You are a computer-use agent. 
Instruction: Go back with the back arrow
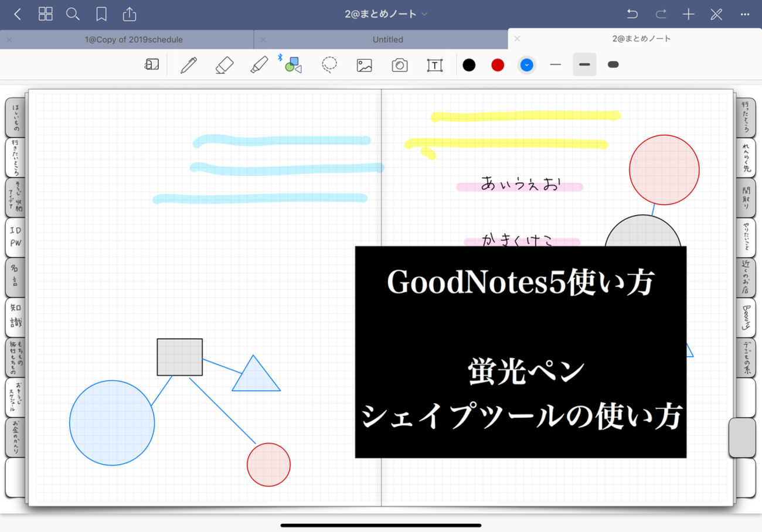[x=18, y=14]
